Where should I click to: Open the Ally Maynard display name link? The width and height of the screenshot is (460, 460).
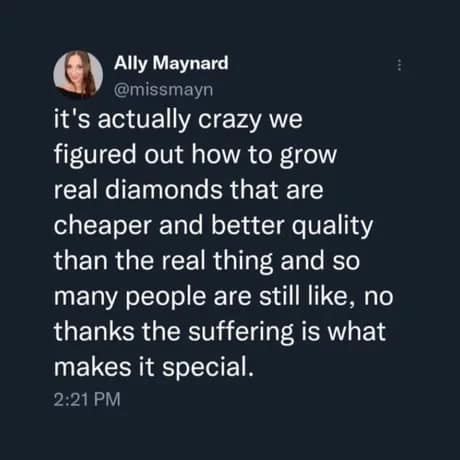pos(171,63)
